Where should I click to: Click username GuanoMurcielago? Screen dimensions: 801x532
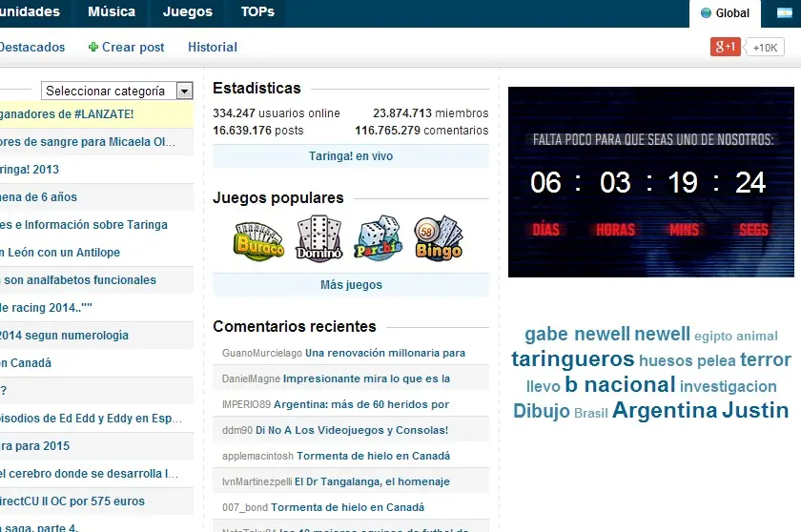click(262, 354)
